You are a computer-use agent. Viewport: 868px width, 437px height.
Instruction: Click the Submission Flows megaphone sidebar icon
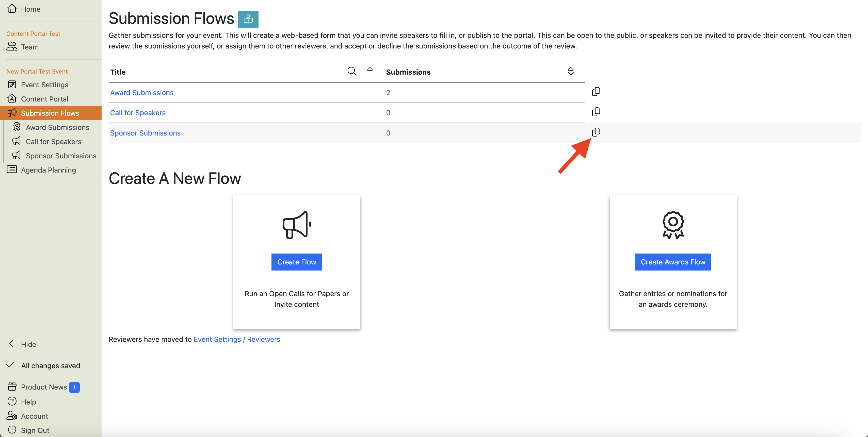coord(12,112)
